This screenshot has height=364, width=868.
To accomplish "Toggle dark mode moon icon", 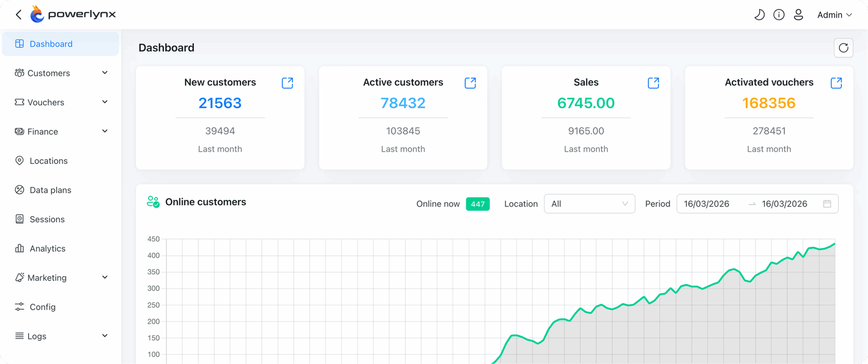I will coord(759,15).
